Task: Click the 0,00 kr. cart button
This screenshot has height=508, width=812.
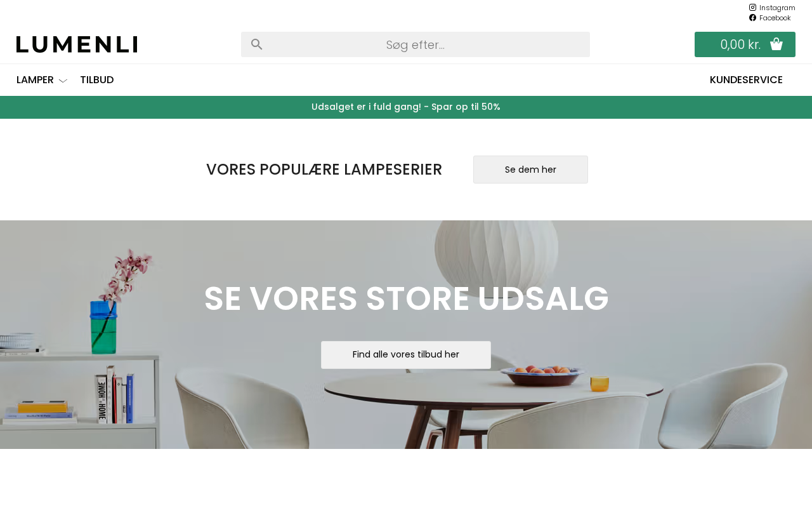Action: 745,44
